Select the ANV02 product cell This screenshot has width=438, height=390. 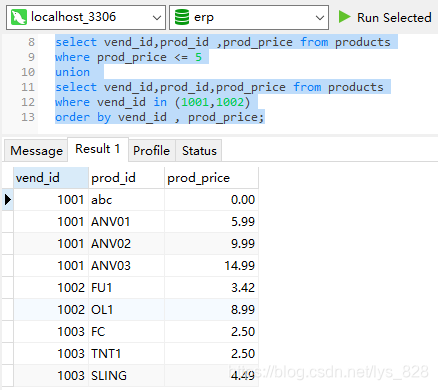[126, 244]
